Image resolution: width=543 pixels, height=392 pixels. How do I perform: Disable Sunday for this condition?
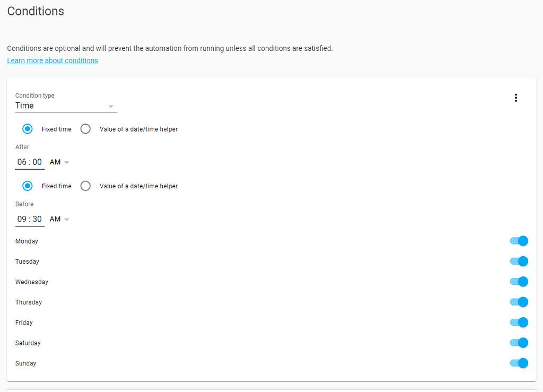click(518, 363)
